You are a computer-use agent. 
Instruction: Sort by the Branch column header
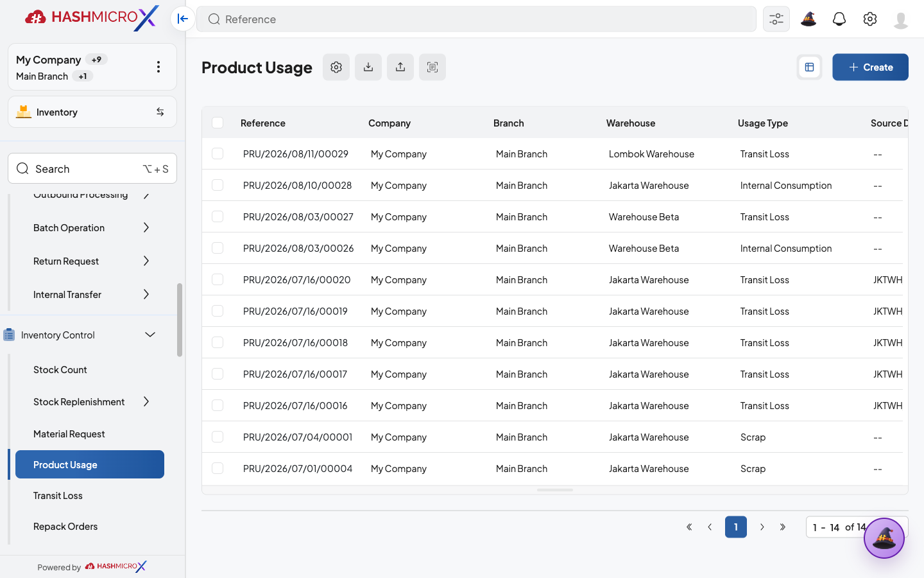click(x=509, y=123)
